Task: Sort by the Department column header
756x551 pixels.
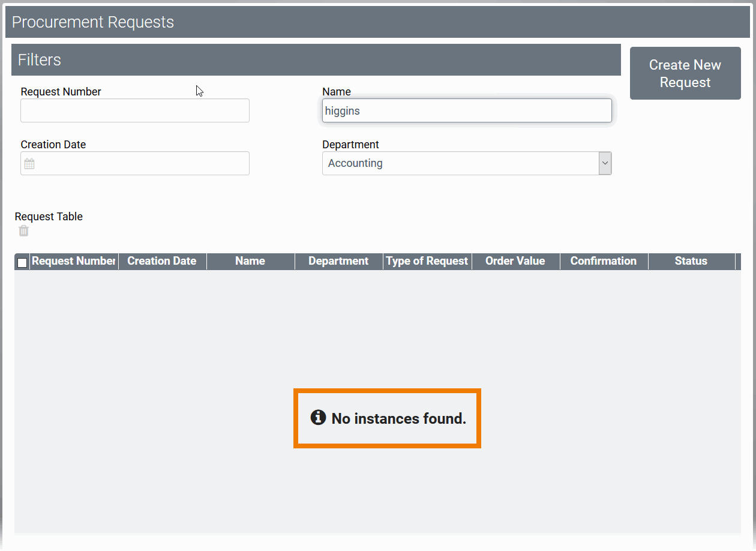Action: [x=338, y=261]
